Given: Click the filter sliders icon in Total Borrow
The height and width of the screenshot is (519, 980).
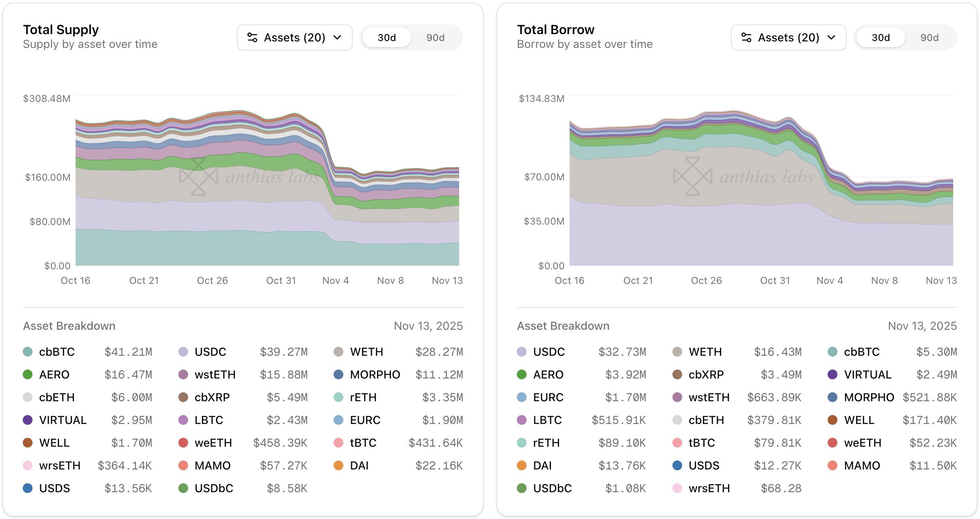Looking at the screenshot, I should coord(746,37).
